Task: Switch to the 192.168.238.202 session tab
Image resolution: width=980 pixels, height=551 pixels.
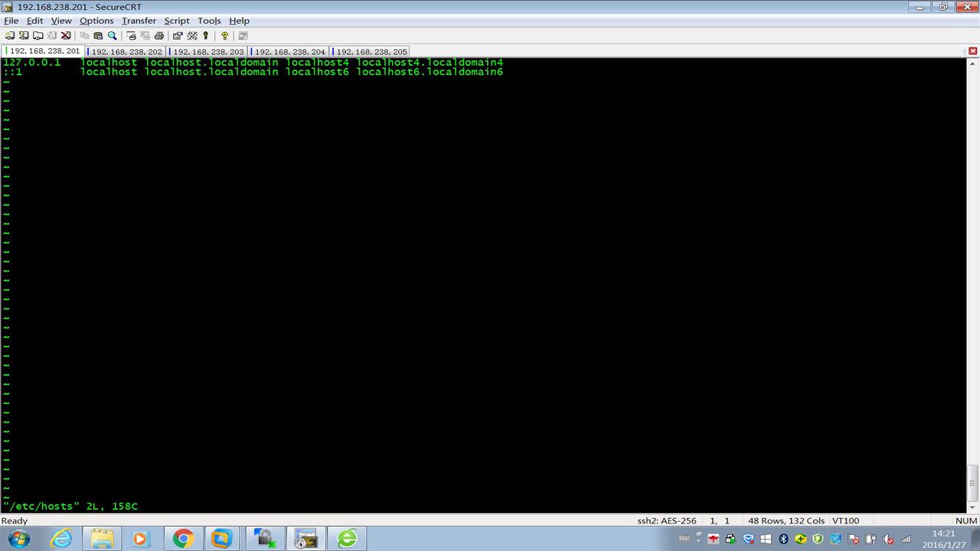Action: click(x=126, y=52)
